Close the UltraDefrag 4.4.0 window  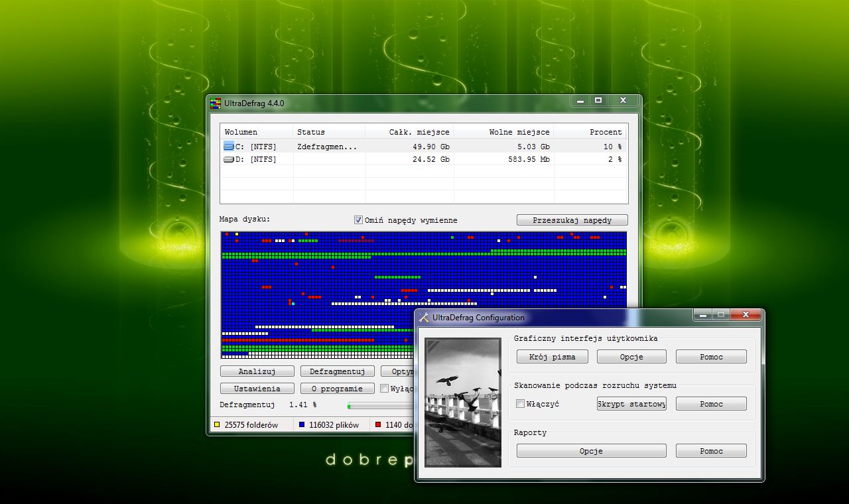click(623, 101)
